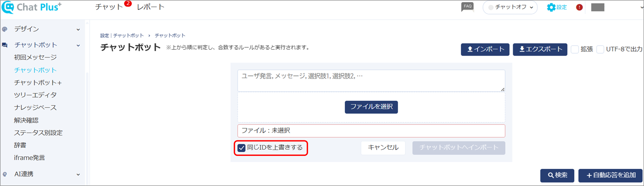This screenshot has width=644, height=186.
Task: Uncheck 同じIDを上書きする checkbox
Action: click(242, 148)
